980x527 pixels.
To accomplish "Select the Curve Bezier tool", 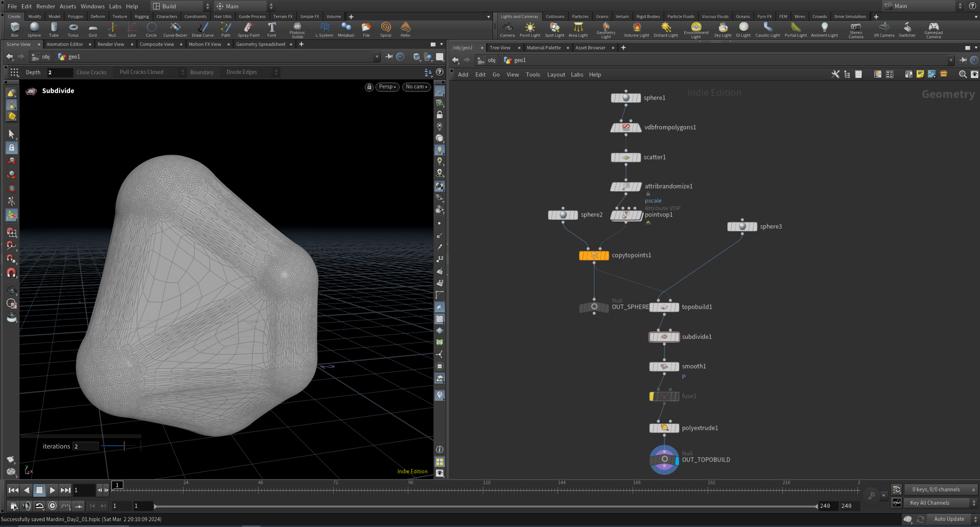I will coord(175,29).
